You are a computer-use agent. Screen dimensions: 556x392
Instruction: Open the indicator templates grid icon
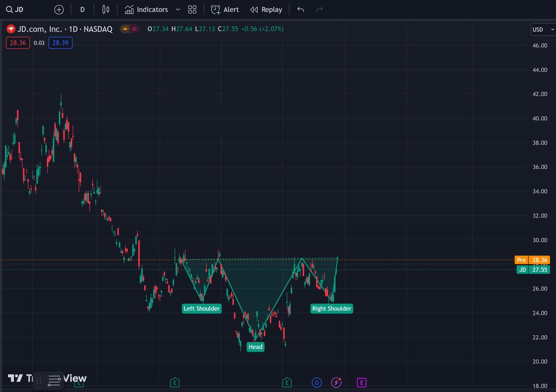192,10
